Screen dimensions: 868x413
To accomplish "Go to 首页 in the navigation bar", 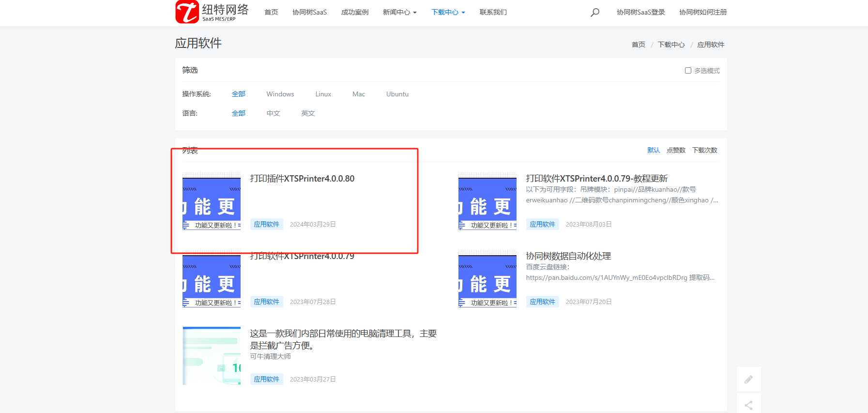I will (x=271, y=12).
